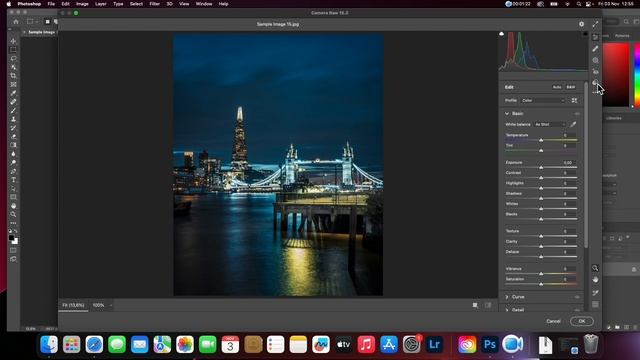Open Safari from the dock
Image resolution: width=640 pixels, height=360 pixels.
94,344
